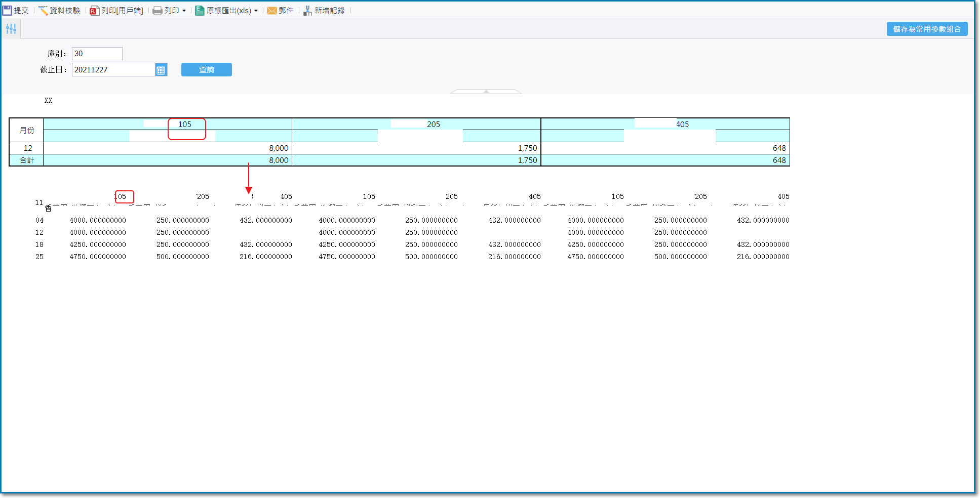
Task: Click the 資料校驗 toolbar label
Action: pos(65,10)
